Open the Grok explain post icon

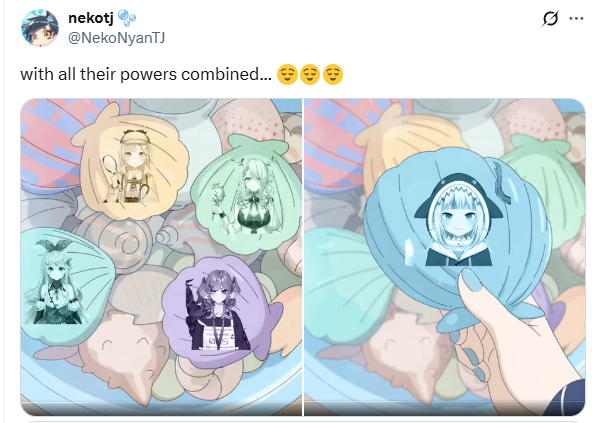pos(550,19)
